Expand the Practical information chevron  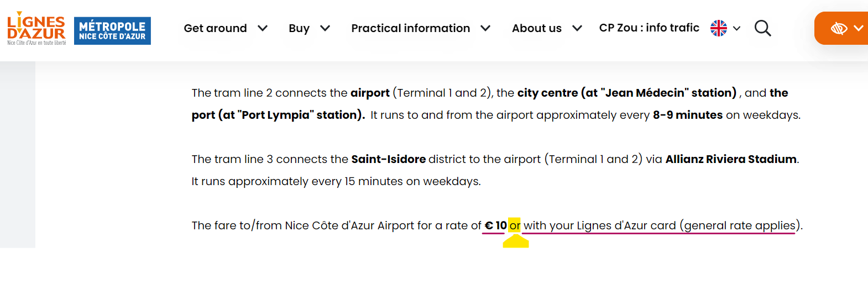click(x=485, y=28)
